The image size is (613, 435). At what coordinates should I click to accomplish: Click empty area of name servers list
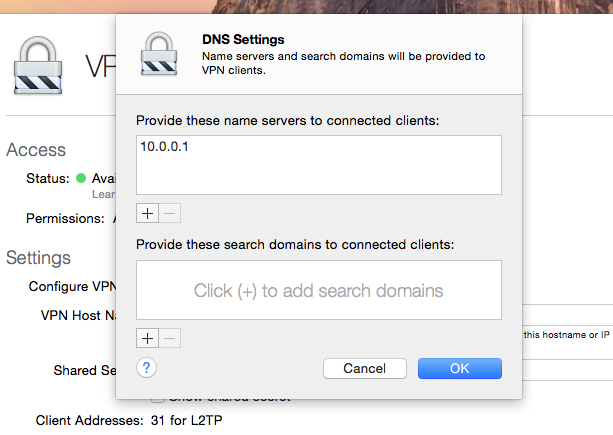(x=318, y=175)
